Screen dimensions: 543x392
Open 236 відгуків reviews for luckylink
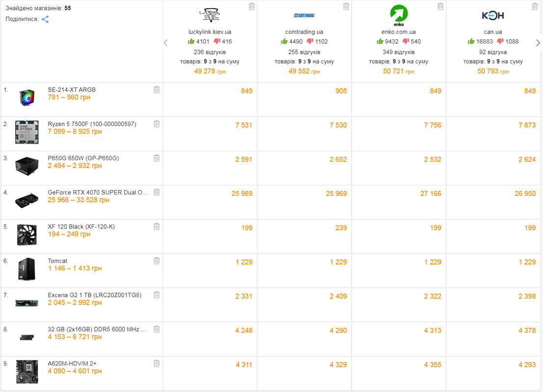[x=210, y=52]
